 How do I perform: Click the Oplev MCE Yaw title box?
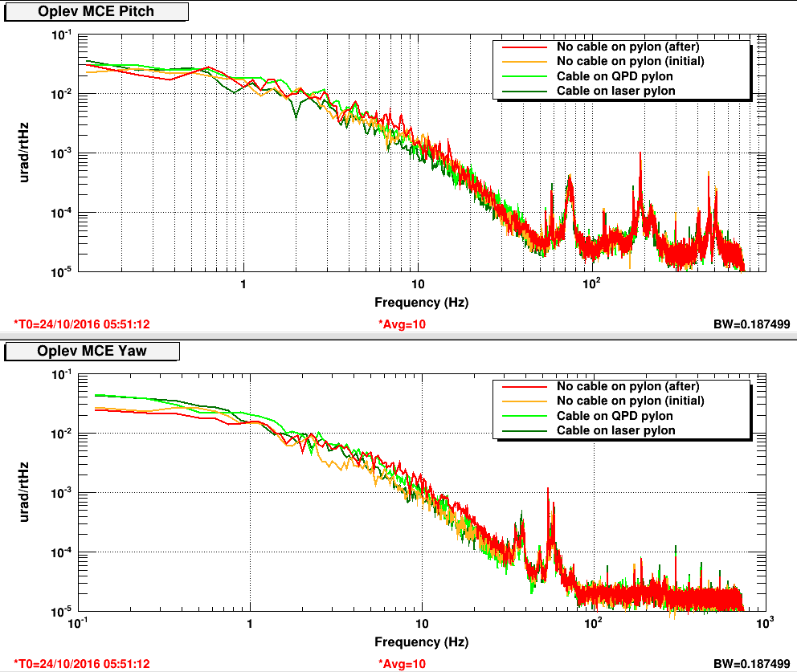tap(92, 351)
